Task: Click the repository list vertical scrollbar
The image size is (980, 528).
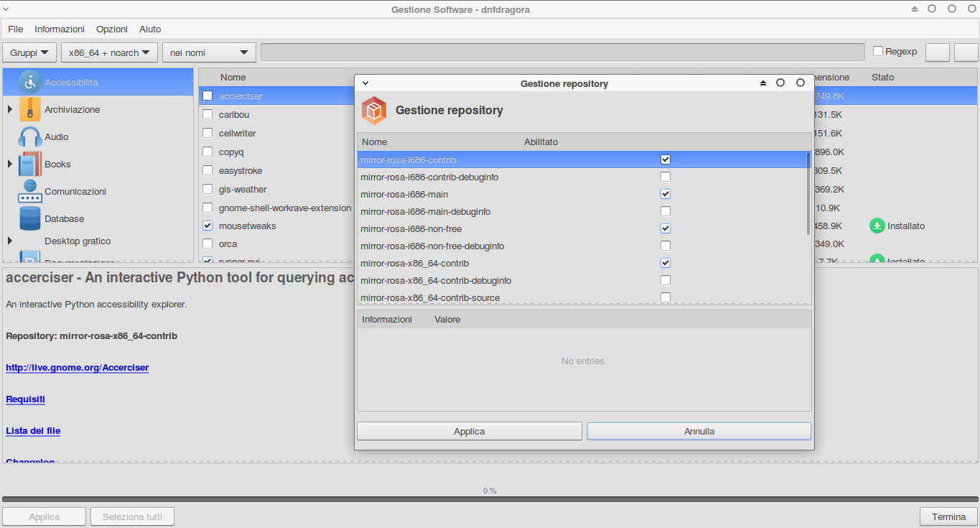Action: point(808,193)
